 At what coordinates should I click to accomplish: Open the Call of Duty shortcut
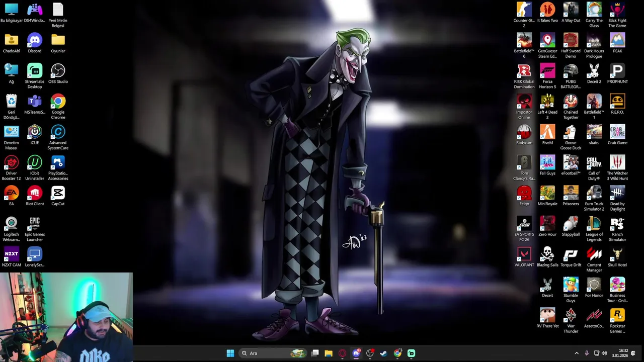pos(594,163)
